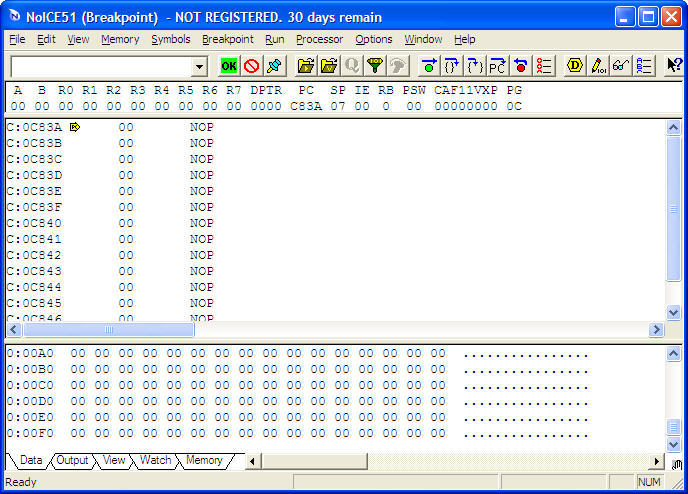This screenshot has height=494, width=688.
Task: Click data pane horizontal scrollbar thumb
Action: [x=314, y=461]
